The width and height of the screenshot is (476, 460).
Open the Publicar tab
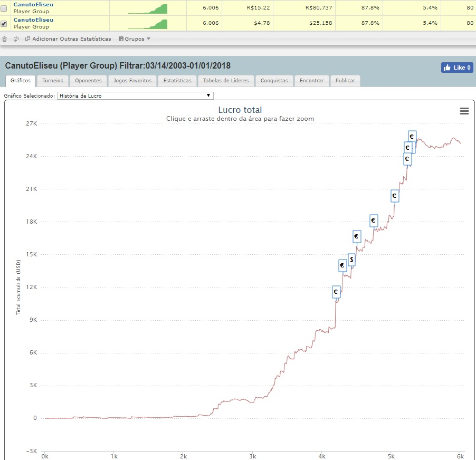[345, 81]
